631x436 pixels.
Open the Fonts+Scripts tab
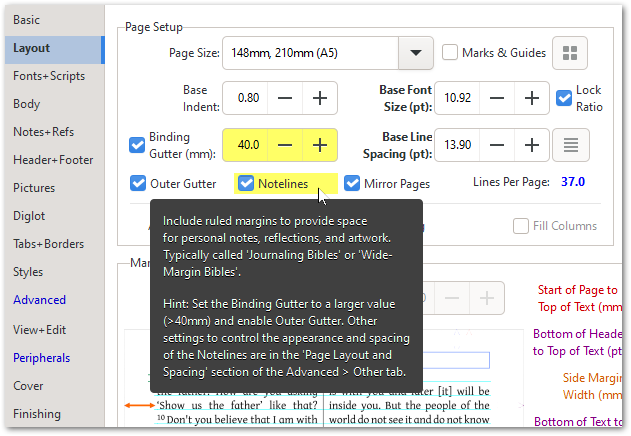point(54,76)
